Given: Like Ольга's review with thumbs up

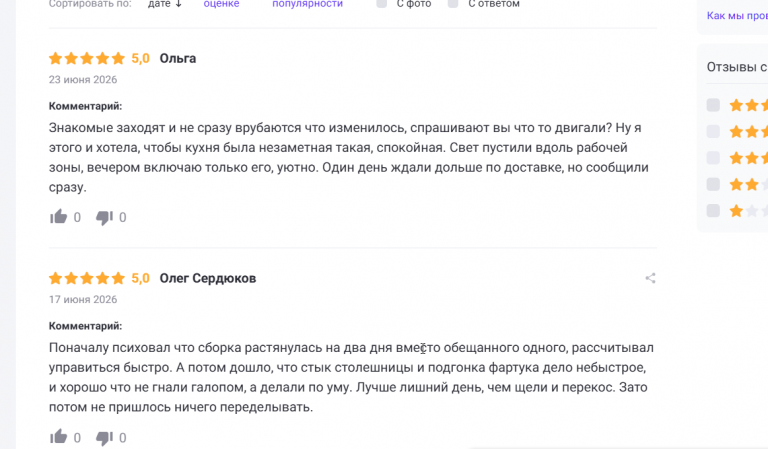Looking at the screenshot, I should (58, 216).
